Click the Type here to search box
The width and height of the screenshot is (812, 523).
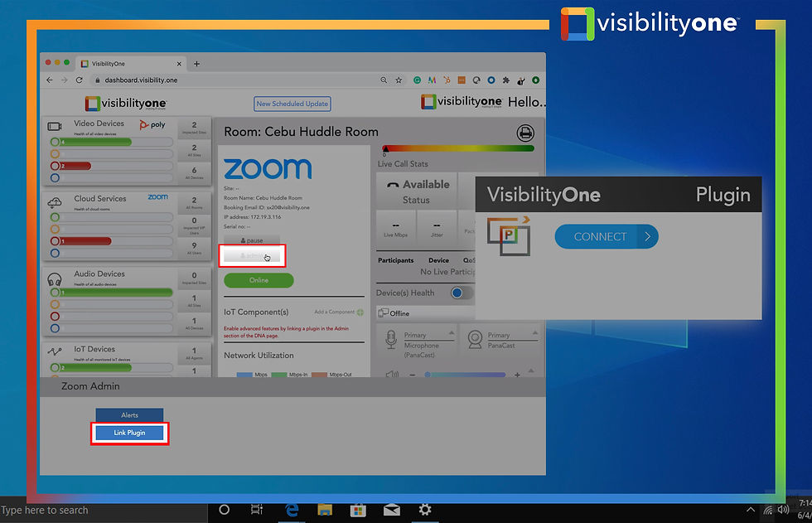coord(104,510)
